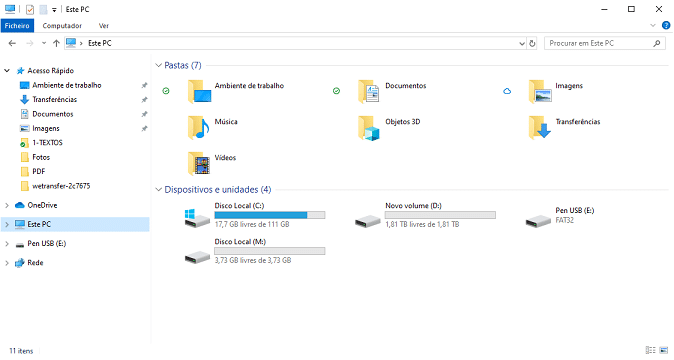Select Documentos in the sidebar

53,114
